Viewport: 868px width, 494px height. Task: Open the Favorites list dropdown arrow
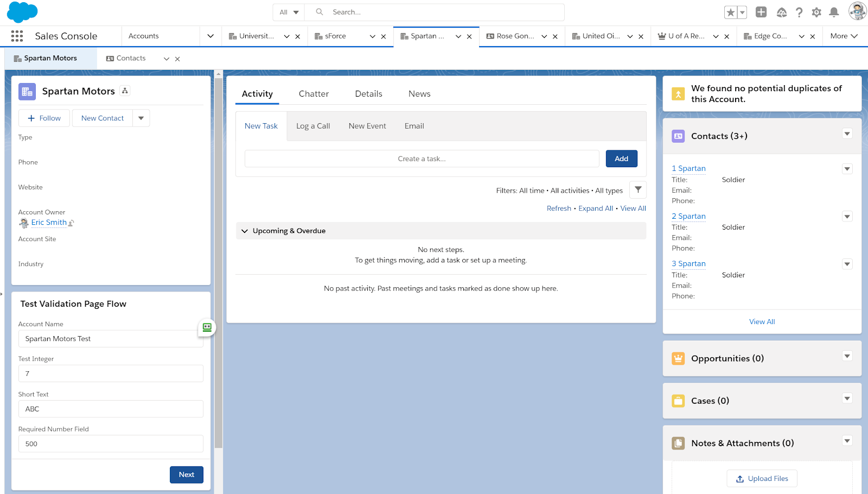click(x=742, y=12)
